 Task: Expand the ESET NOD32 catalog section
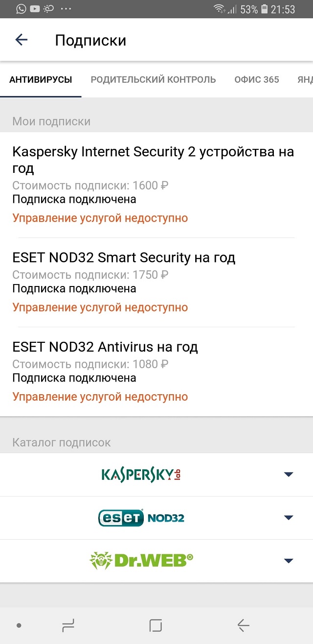point(290,517)
